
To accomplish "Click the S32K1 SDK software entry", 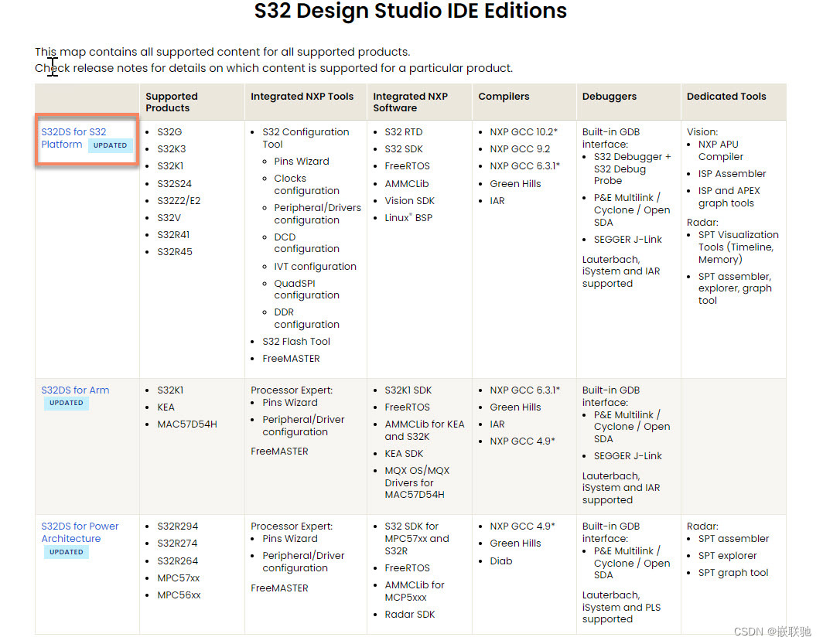I will pos(408,390).
